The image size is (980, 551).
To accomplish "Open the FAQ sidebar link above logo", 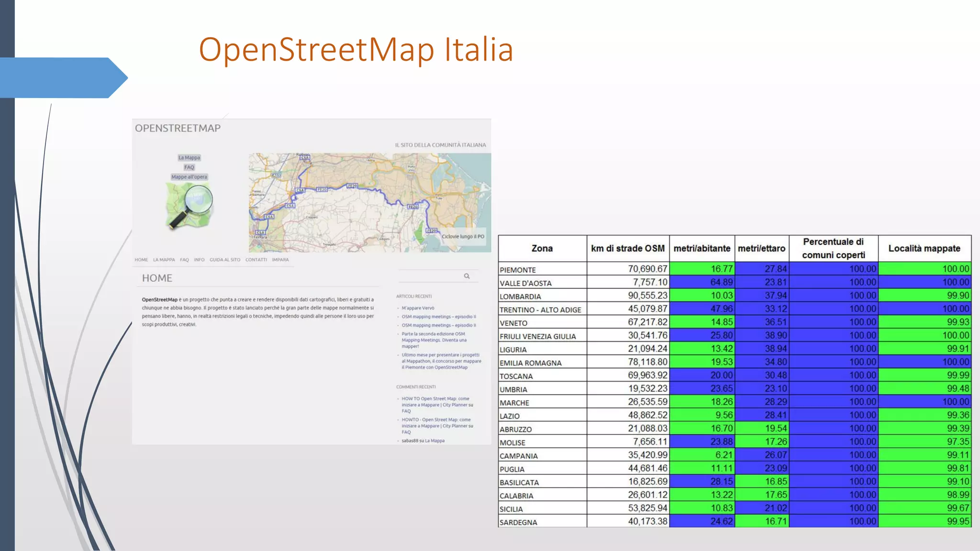I will tap(189, 167).
